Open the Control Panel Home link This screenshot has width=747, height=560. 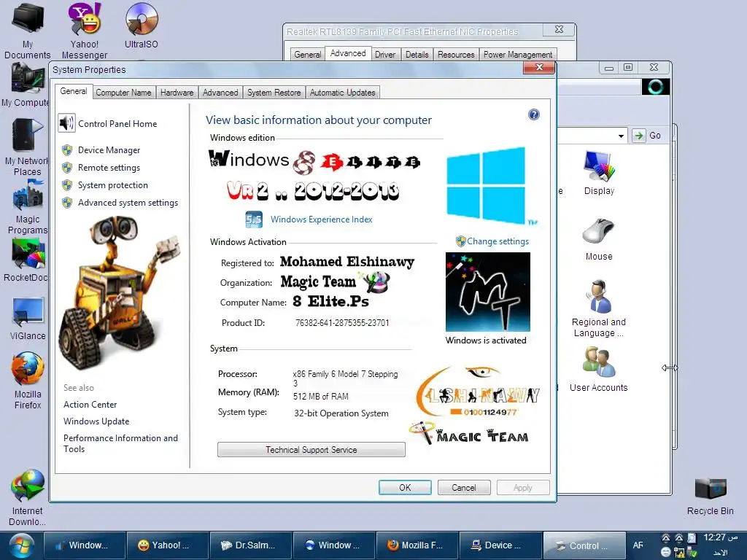[x=117, y=124]
